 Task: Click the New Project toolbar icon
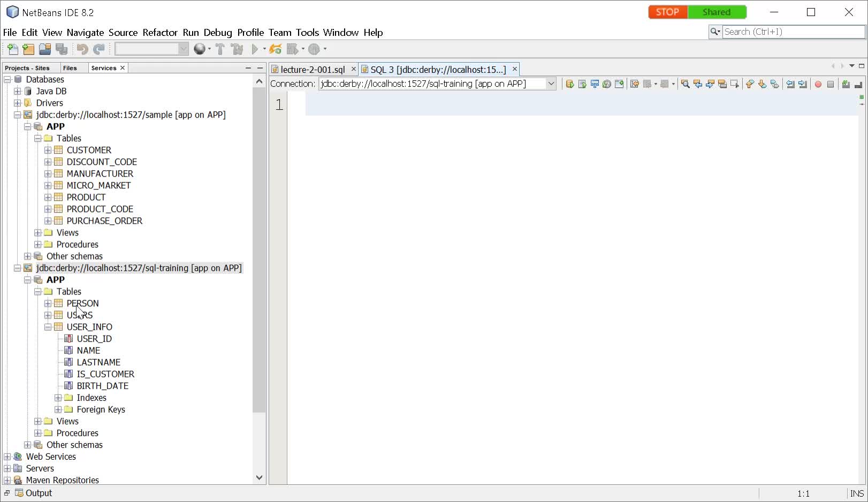(29, 49)
